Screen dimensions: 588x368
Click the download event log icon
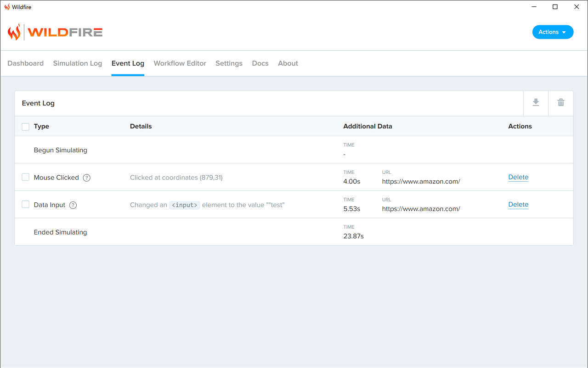(536, 103)
